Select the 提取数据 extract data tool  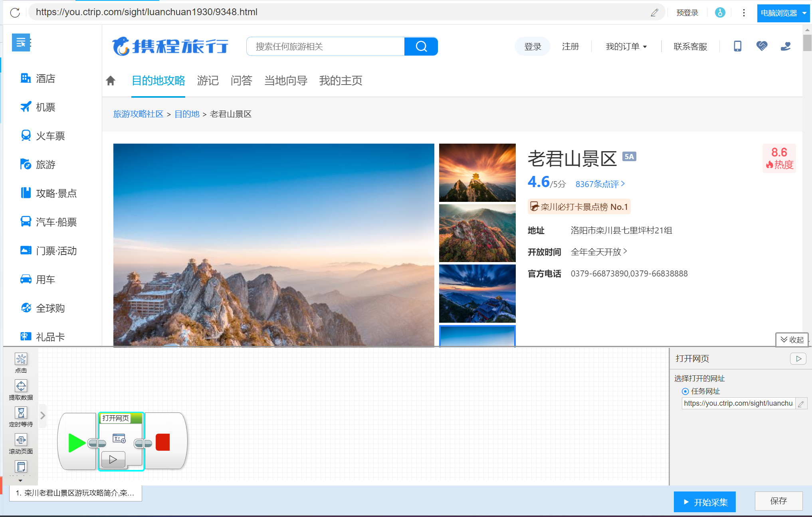(x=21, y=386)
